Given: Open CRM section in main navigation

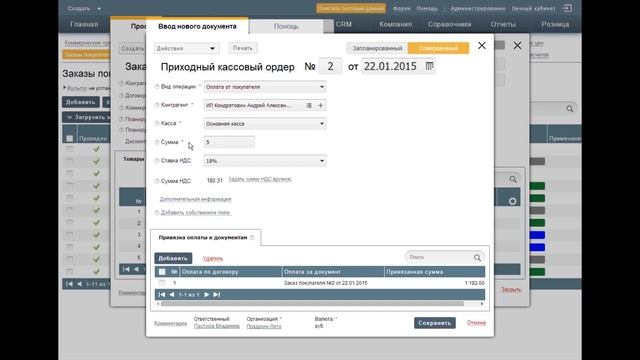Looking at the screenshot, I should pos(344,24).
